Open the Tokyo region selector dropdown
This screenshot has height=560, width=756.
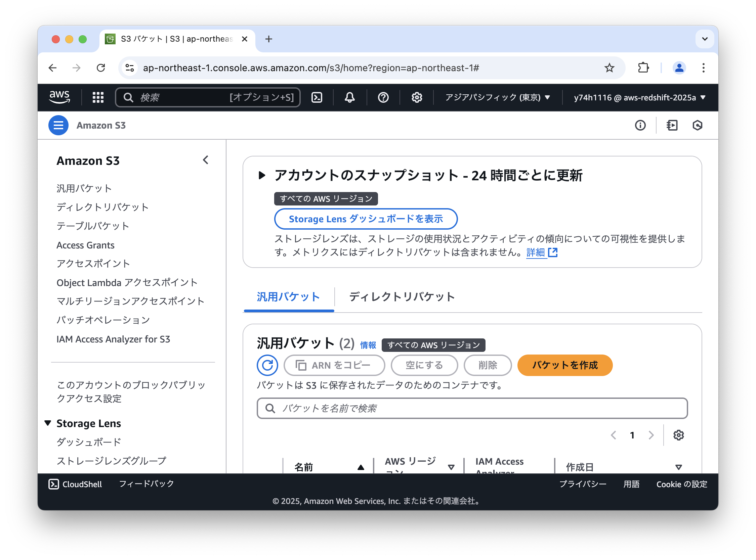click(497, 97)
